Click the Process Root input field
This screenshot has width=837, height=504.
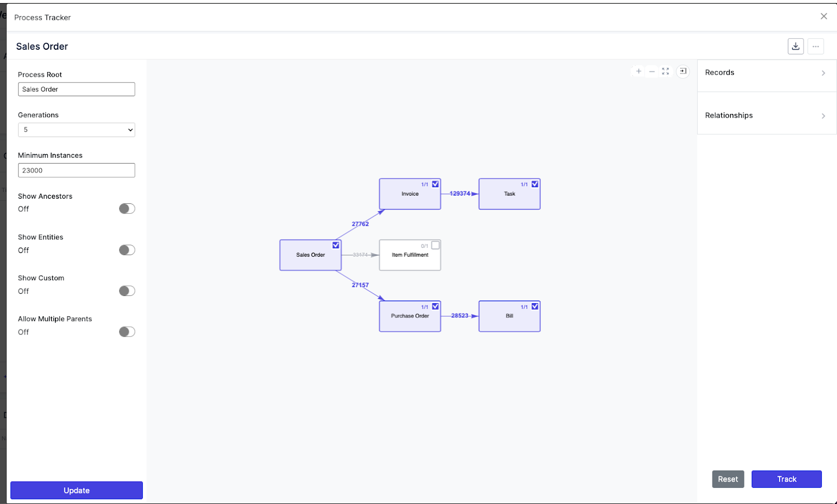click(x=76, y=89)
